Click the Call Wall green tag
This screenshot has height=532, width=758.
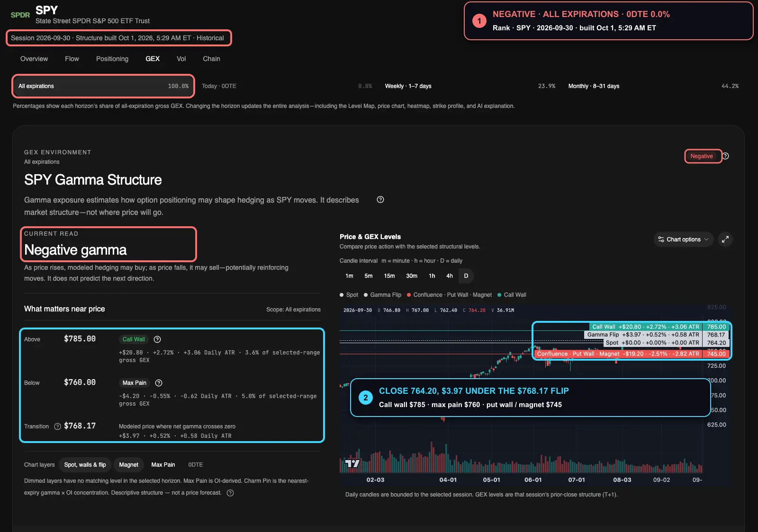(x=134, y=339)
